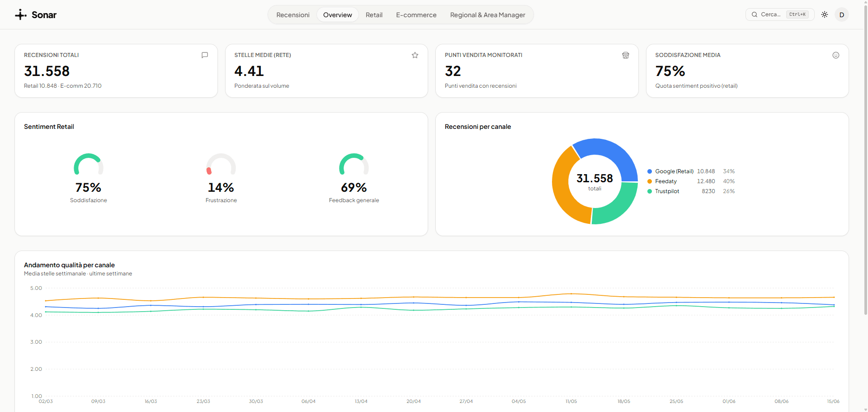Click the Sonar brand name

coord(44,15)
